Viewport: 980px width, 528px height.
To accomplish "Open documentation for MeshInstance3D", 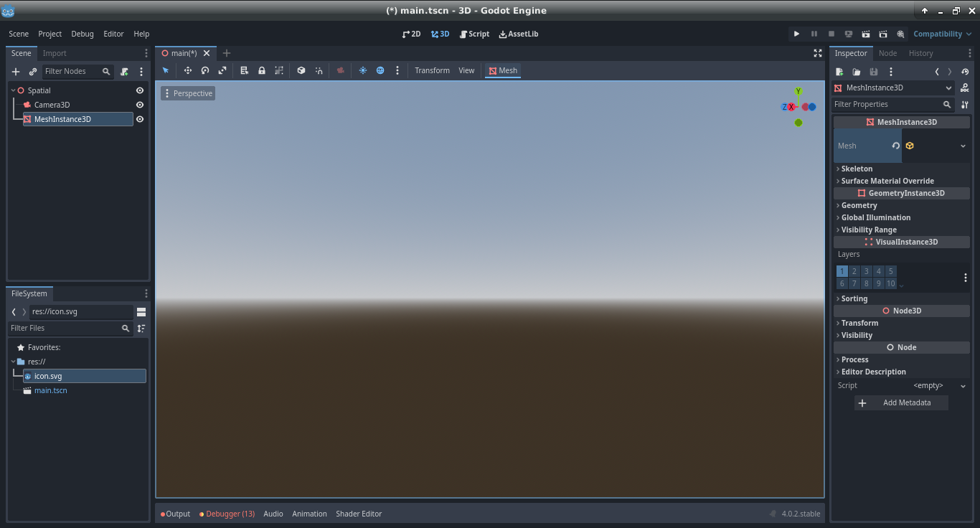I will coord(965,88).
